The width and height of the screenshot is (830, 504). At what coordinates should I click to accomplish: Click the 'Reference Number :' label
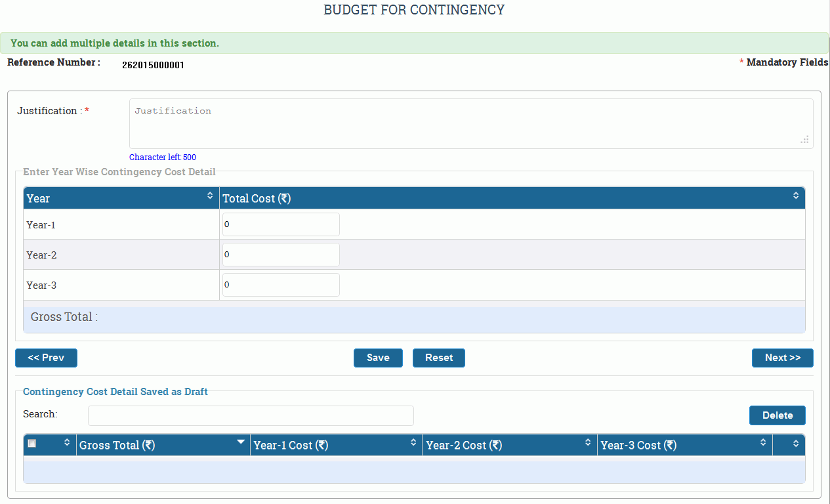point(54,62)
